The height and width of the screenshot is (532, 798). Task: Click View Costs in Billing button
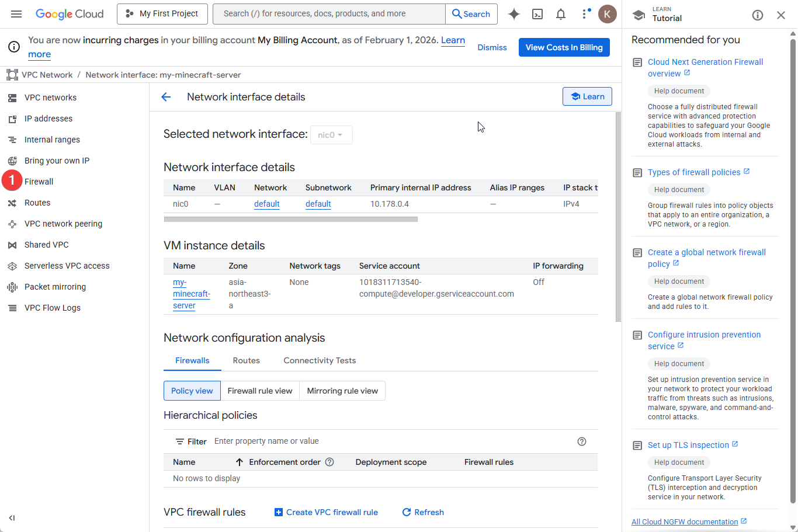coord(564,47)
